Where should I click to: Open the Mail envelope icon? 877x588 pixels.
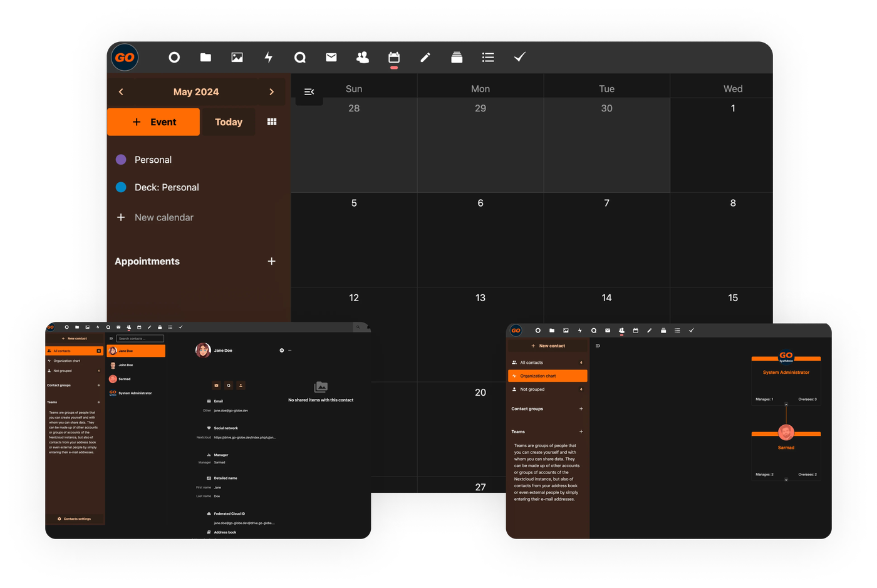click(331, 58)
